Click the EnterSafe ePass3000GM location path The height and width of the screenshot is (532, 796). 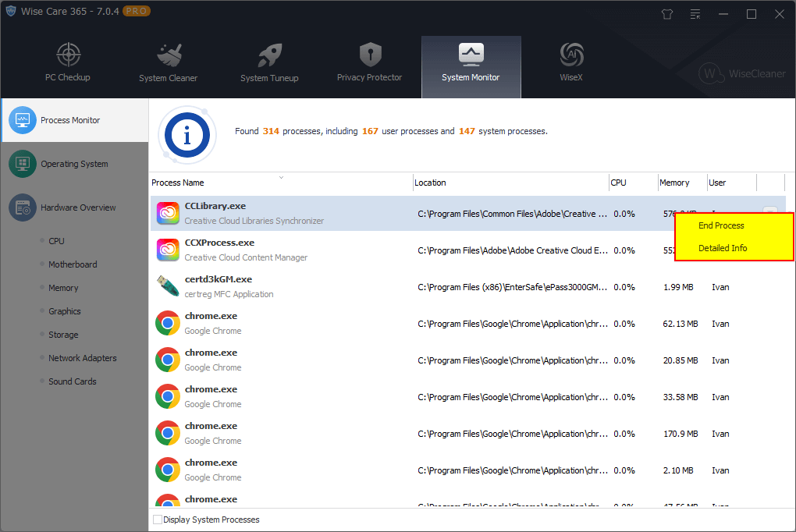[512, 287]
